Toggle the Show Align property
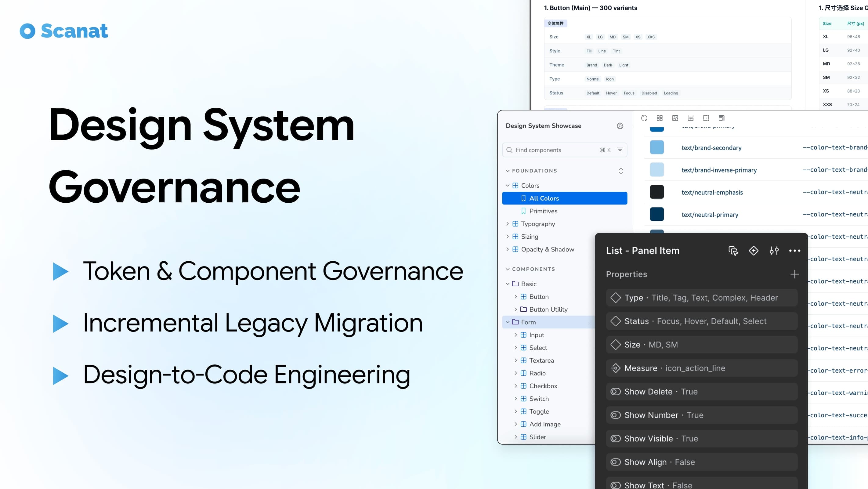Screen dimensions: 868x489 tap(615, 462)
